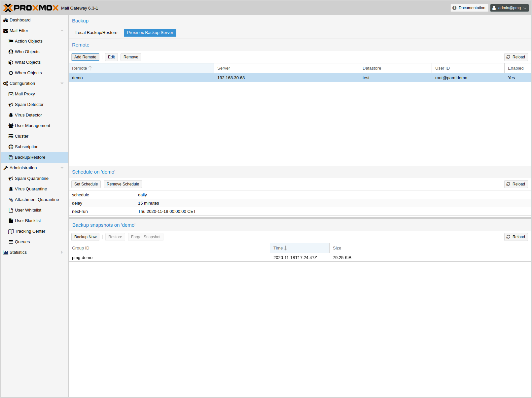This screenshot has height=398, width=532.
Task: Click the Attachment Quarantine paperclip icon
Action: [11, 200]
